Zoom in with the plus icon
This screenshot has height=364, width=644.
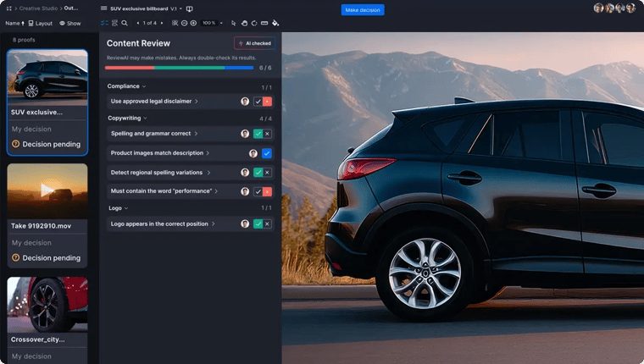tap(193, 23)
